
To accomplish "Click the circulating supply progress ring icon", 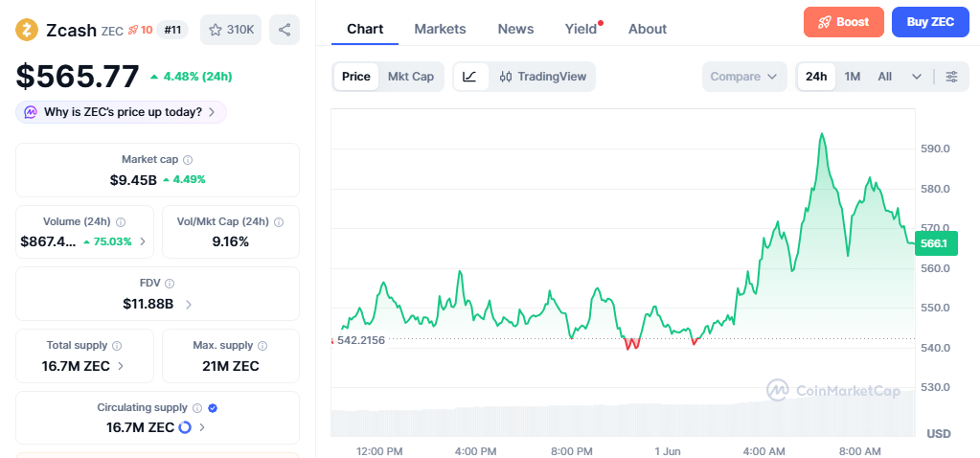I will click(185, 428).
